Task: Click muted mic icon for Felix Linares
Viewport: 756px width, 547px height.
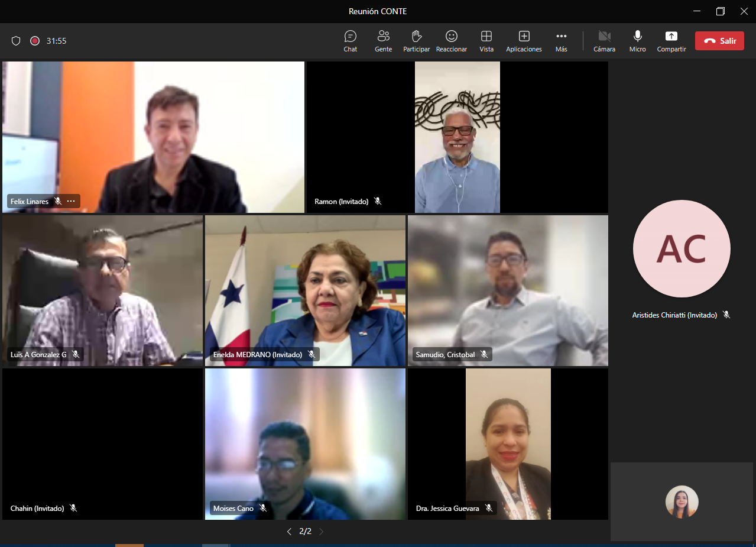Action: tap(58, 201)
